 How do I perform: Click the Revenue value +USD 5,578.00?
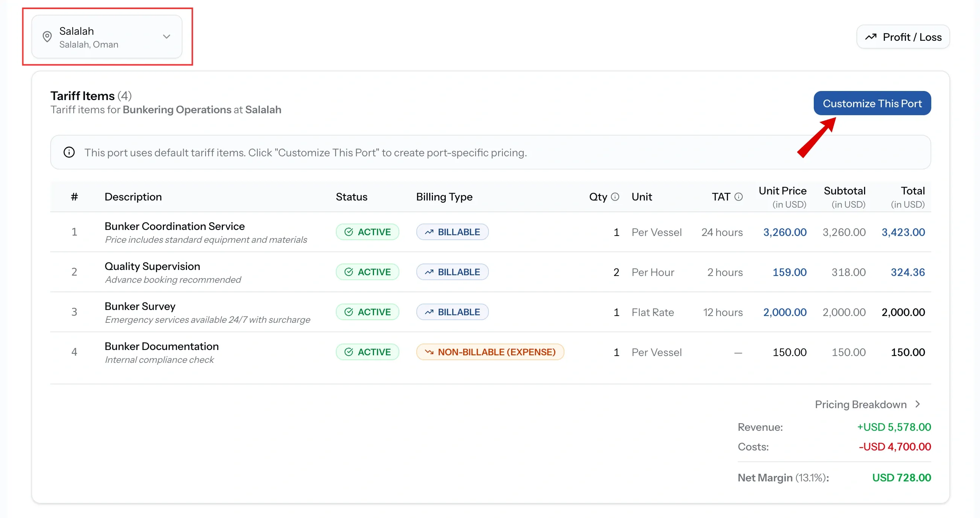coord(893,427)
